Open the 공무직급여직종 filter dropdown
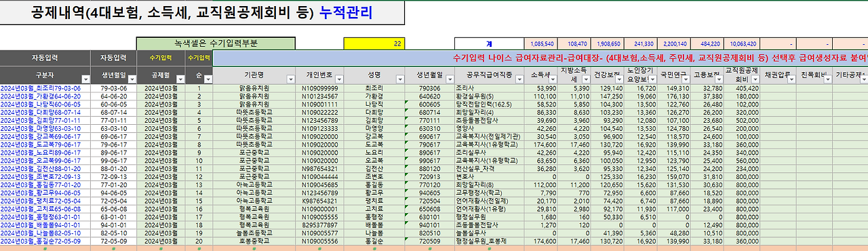This screenshot has width=868, height=251. [x=519, y=79]
